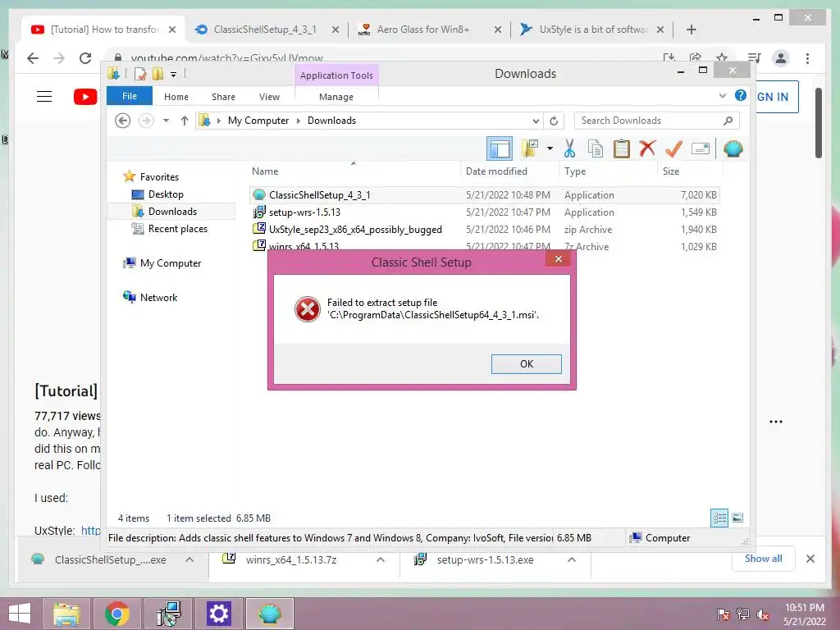840x630 pixels.
Task: Open Classic Shell settings shell icon in toolbar
Action: click(733, 148)
